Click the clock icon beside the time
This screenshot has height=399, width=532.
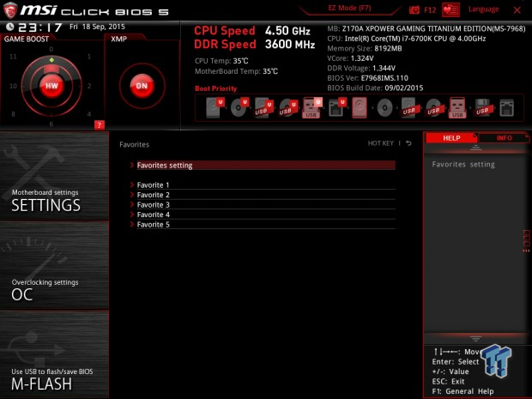click(10, 27)
